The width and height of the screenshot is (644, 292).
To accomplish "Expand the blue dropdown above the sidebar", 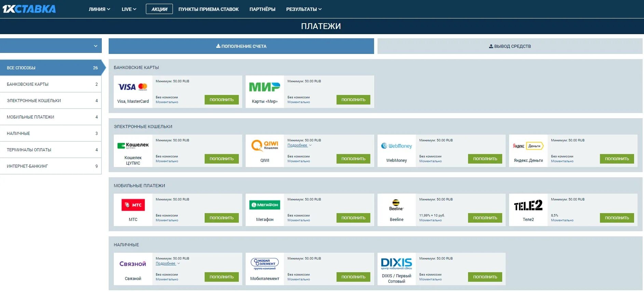I will point(51,46).
